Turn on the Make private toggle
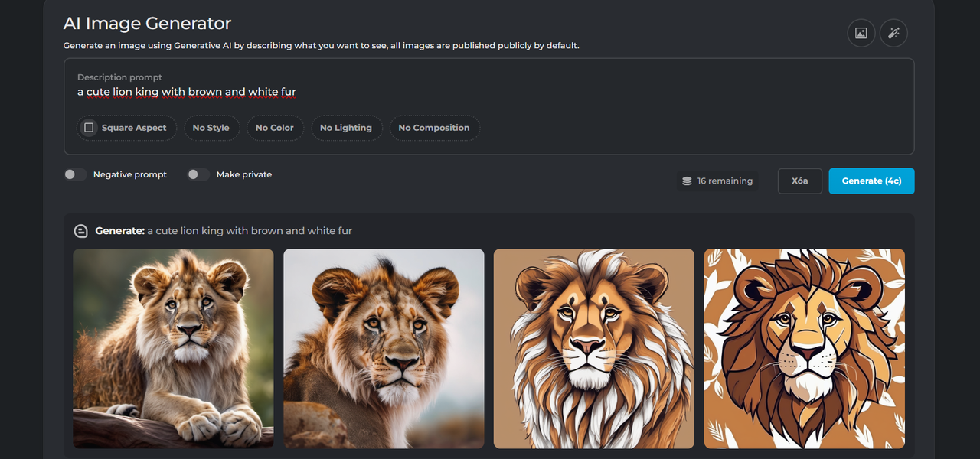 coord(198,174)
